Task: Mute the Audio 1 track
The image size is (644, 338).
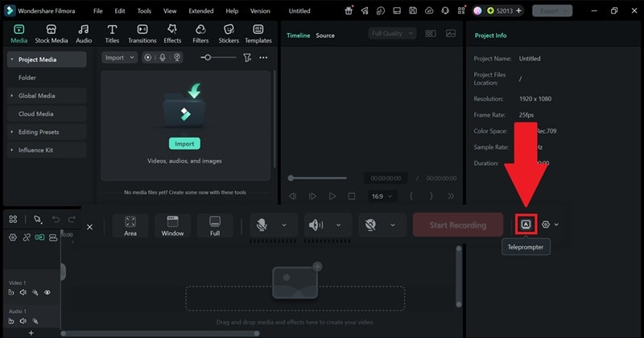Action: coord(23,321)
